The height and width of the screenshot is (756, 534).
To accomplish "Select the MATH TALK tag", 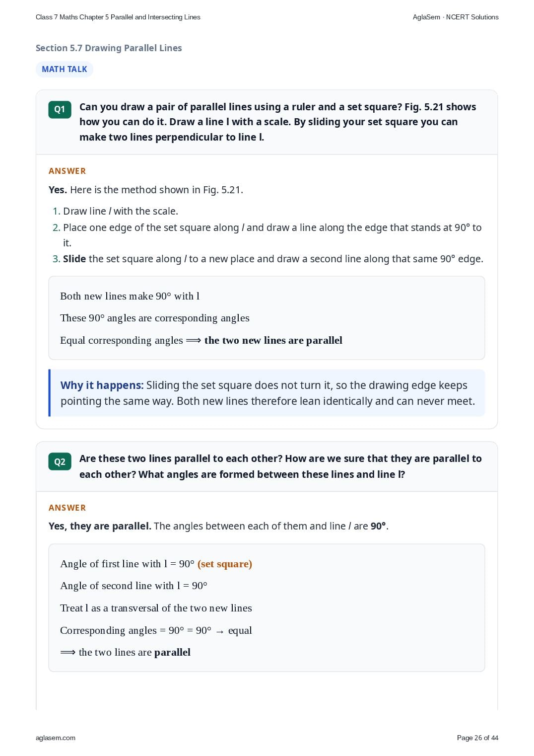I will click(x=65, y=69).
